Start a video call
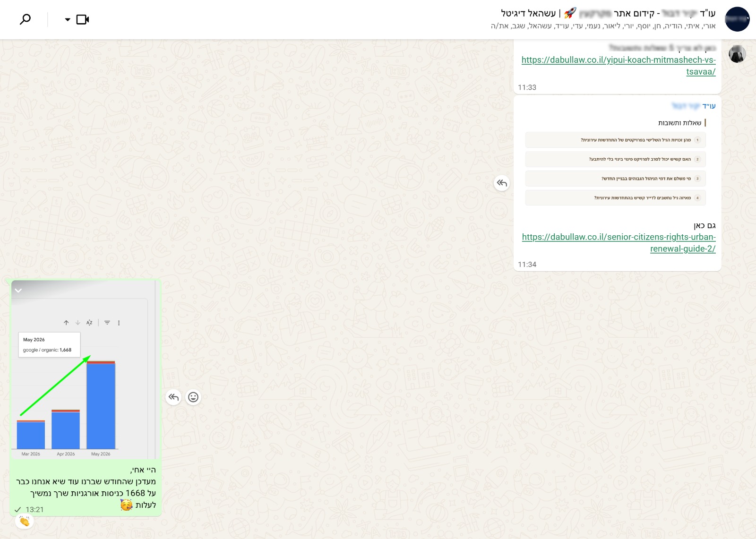This screenshot has width=756, height=539. (83, 19)
